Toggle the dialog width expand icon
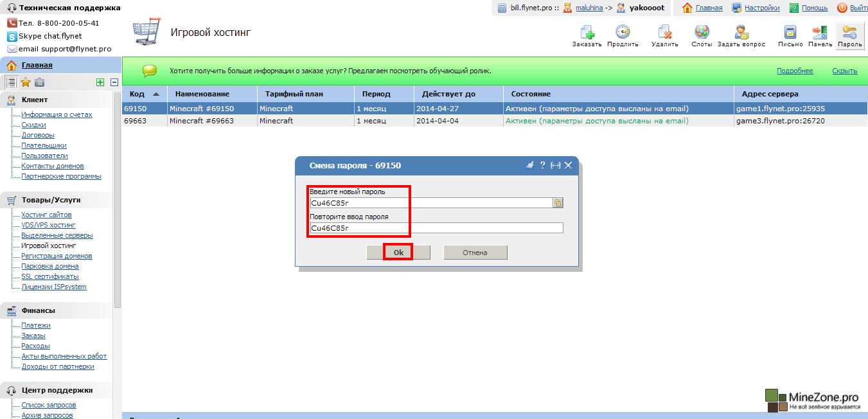Screen dimensions: 868x419 click(556, 165)
